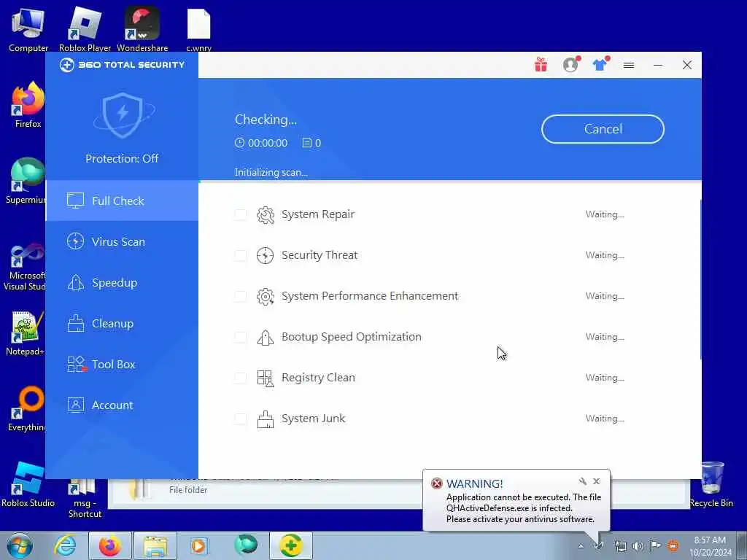
Task: Switch to Virus Scan
Action: pos(122,242)
